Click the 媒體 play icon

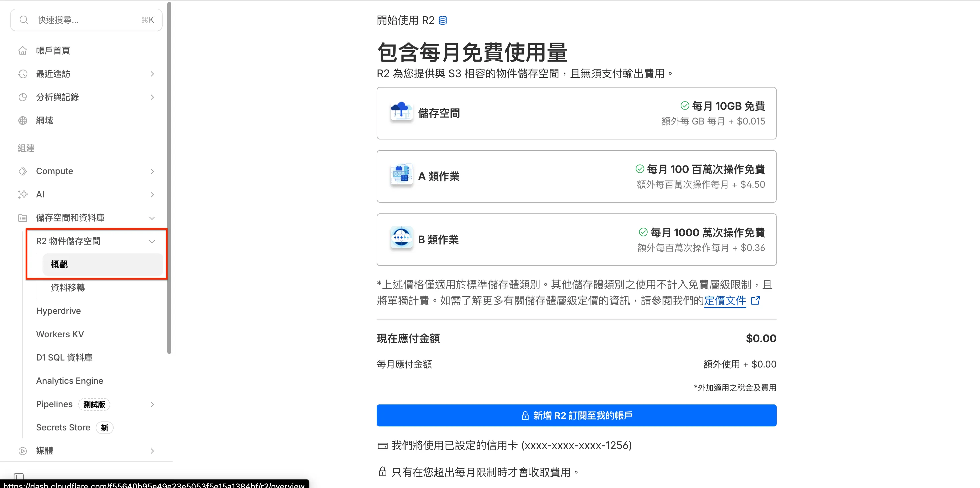click(22, 450)
